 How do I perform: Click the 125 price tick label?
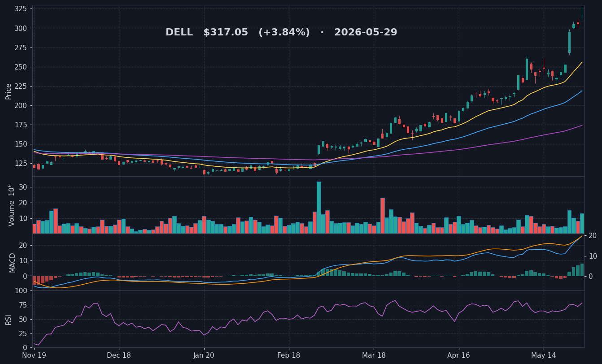tap(21, 163)
